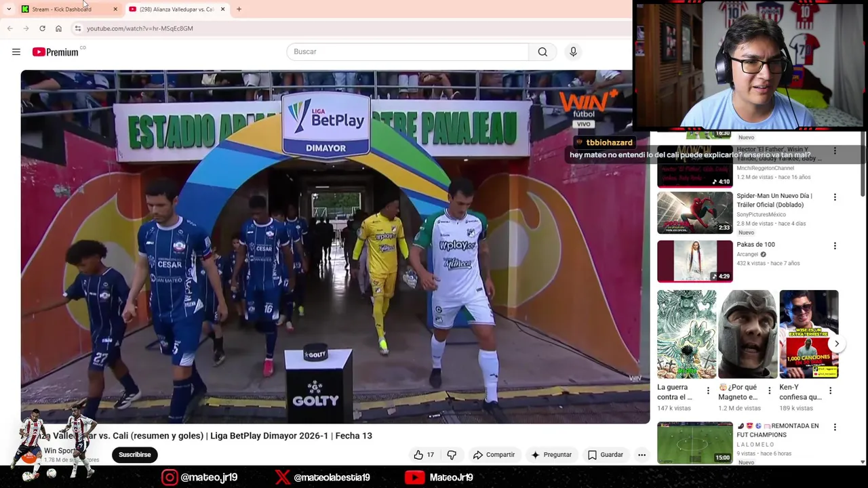Open a new browser tab
This screenshot has height=488, width=868.
coord(239,9)
